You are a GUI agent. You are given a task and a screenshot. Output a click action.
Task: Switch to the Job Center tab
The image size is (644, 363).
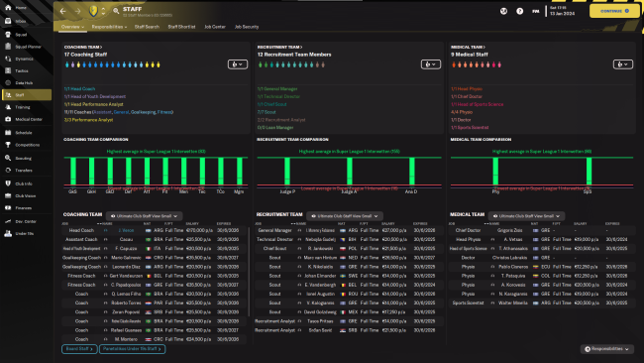point(215,27)
